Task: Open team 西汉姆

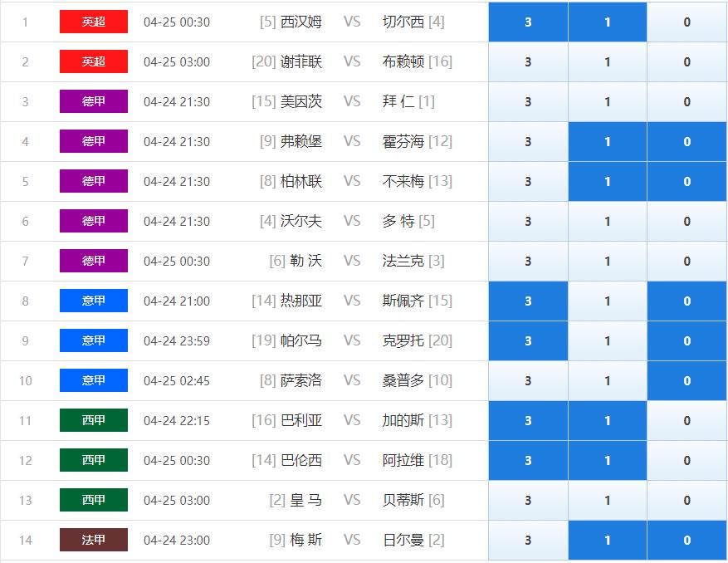Action: point(300,22)
